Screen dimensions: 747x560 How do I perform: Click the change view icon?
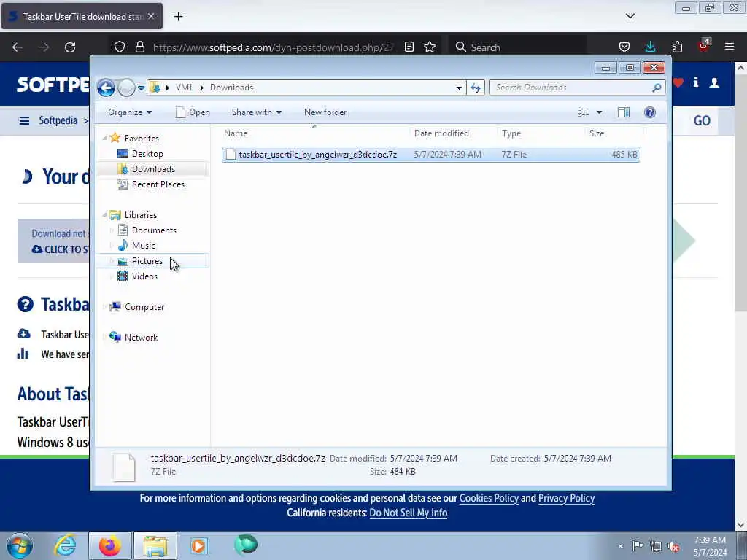(583, 112)
